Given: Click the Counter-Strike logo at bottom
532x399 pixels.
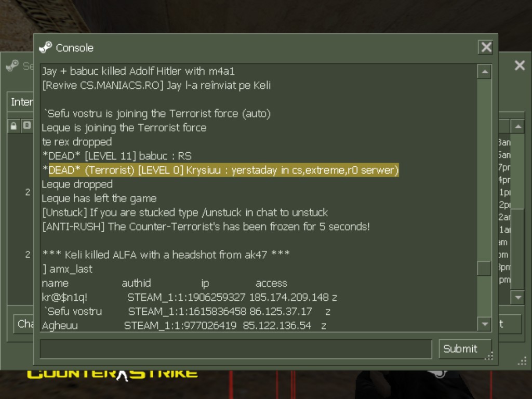Looking at the screenshot, I should [112, 375].
